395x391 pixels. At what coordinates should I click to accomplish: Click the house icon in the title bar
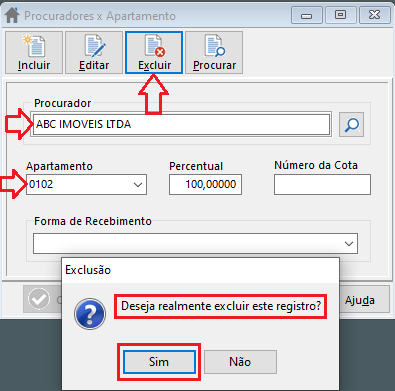tap(12, 16)
